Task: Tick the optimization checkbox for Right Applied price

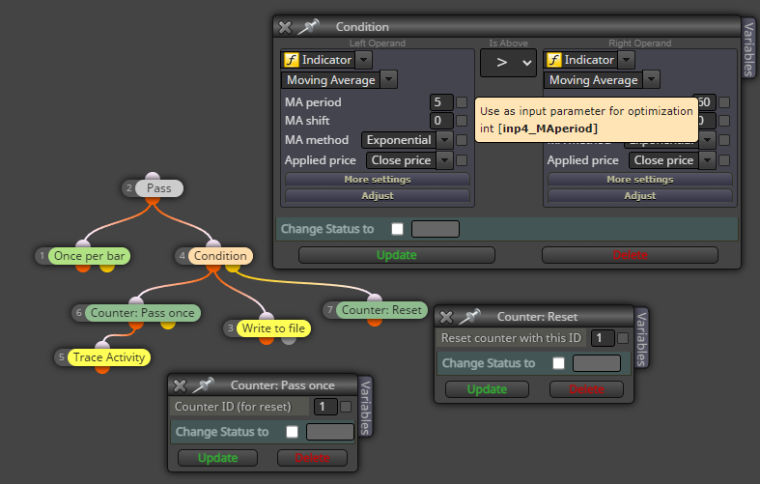Action: [724, 160]
